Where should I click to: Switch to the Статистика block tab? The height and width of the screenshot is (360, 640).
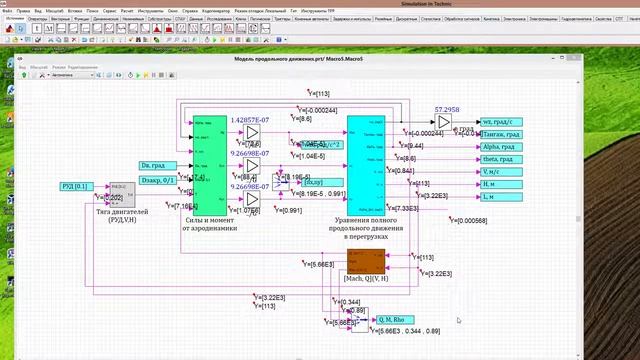tap(431, 19)
